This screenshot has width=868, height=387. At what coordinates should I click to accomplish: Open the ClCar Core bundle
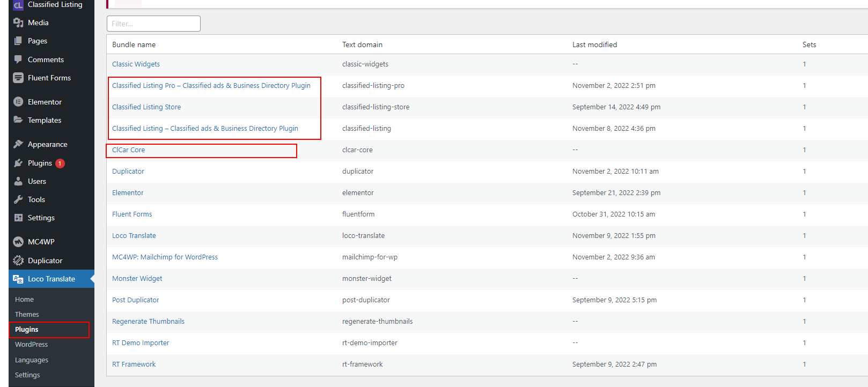[128, 150]
